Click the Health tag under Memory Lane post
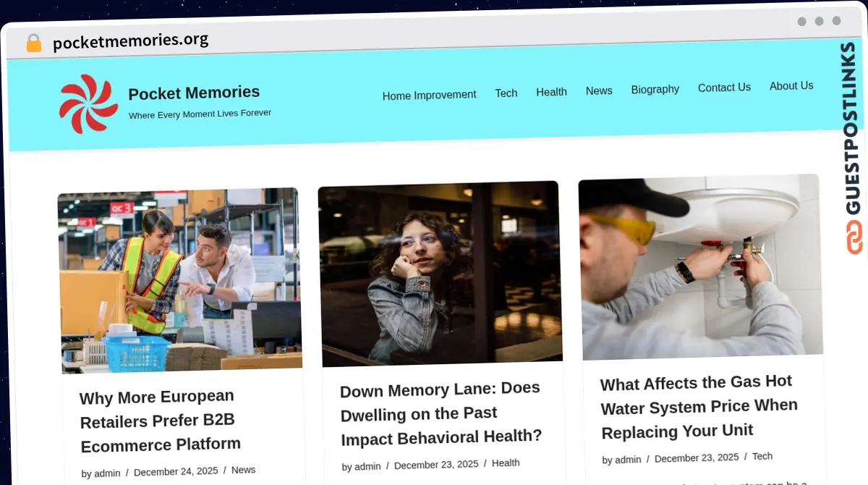868x485 pixels. pyautogui.click(x=506, y=463)
